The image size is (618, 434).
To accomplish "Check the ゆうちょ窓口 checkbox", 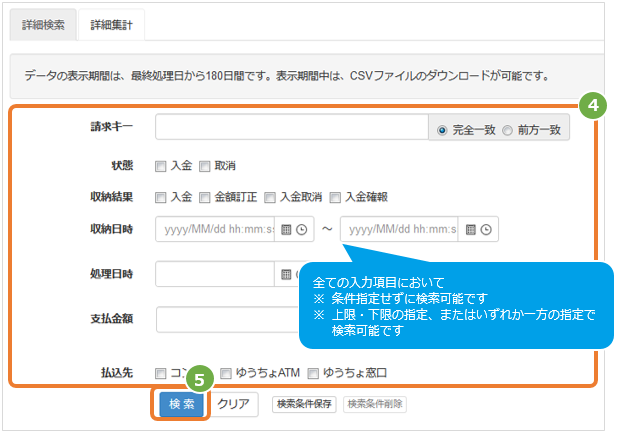I will point(313,373).
